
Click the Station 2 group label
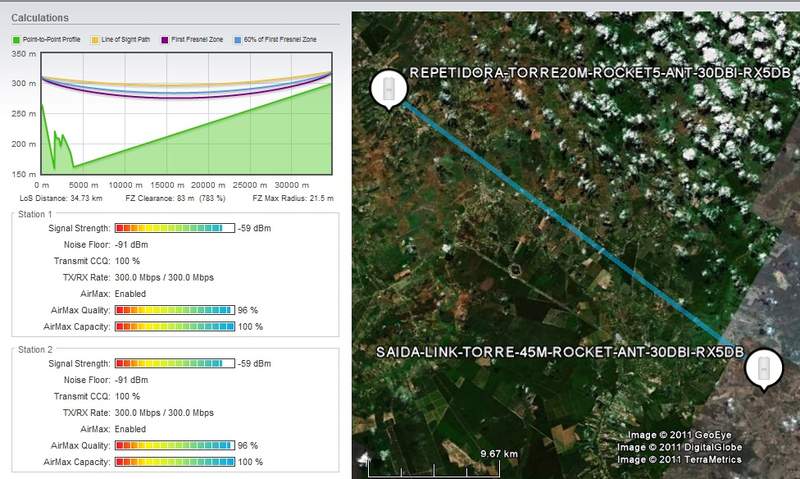(35, 349)
